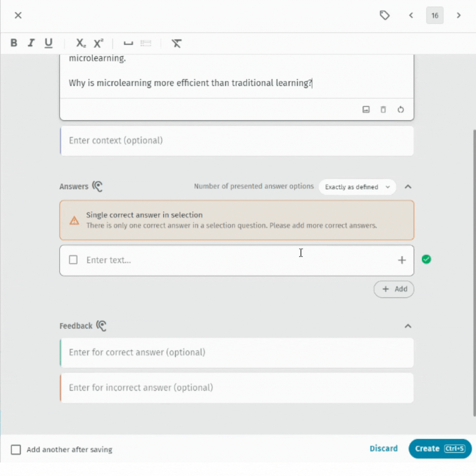Apply subscript formatting
The height and width of the screenshot is (476, 476).
click(80, 43)
